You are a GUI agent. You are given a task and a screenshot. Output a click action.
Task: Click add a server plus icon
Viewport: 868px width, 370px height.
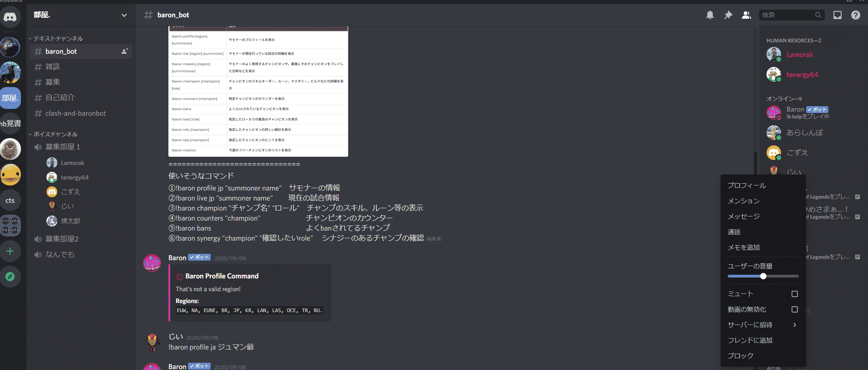[x=10, y=251]
